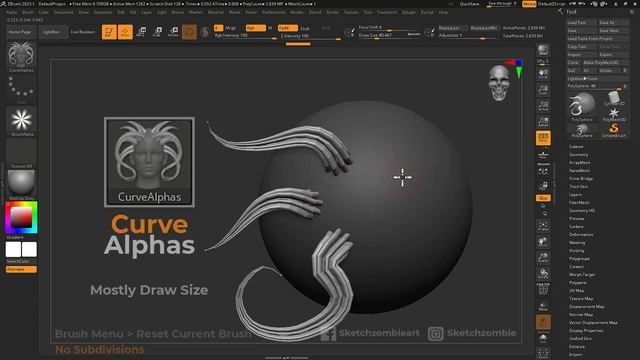This screenshot has height=360, width=640.
Task: Select the Move transform icon
Action: pos(141,32)
